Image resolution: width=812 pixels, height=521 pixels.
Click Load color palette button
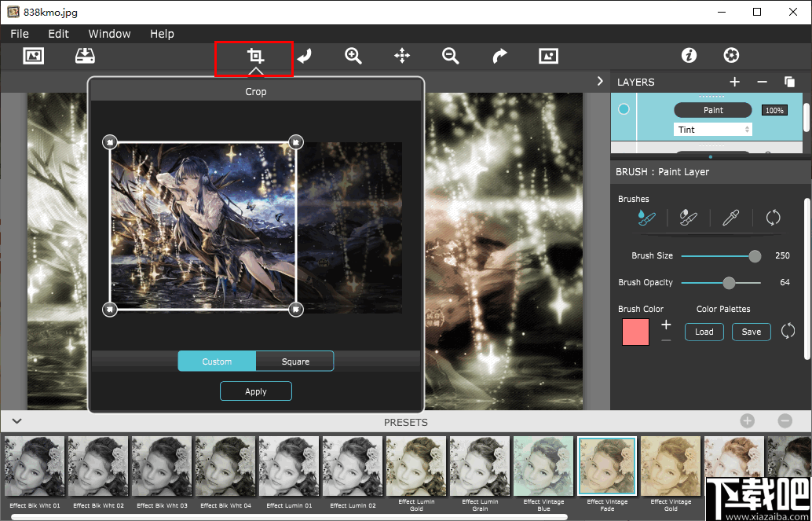pyautogui.click(x=704, y=332)
